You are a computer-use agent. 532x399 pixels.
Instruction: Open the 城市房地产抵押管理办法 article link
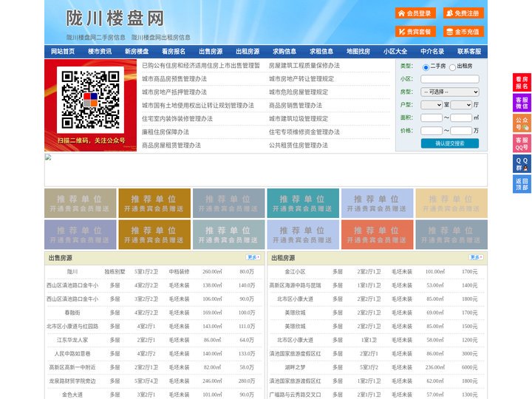point(174,92)
